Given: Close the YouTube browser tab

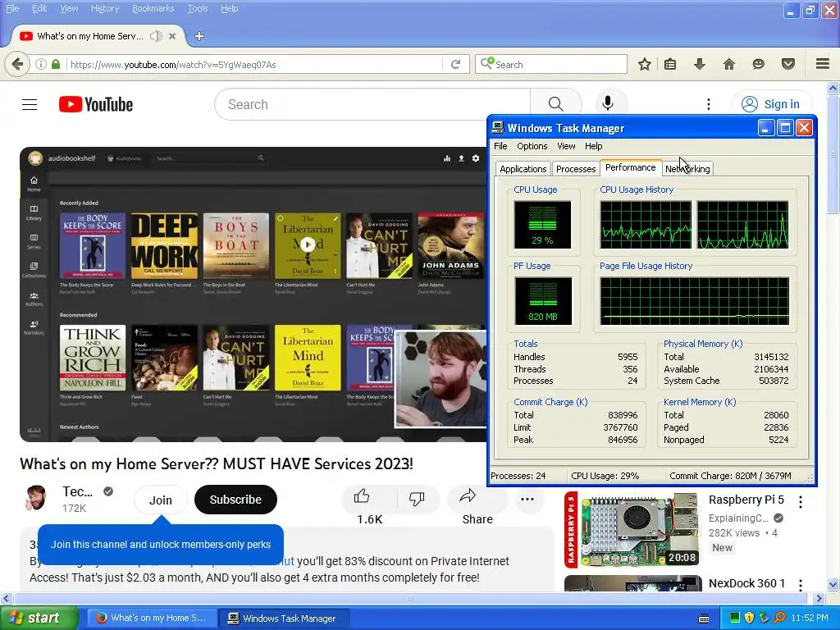Looking at the screenshot, I should click(x=172, y=36).
